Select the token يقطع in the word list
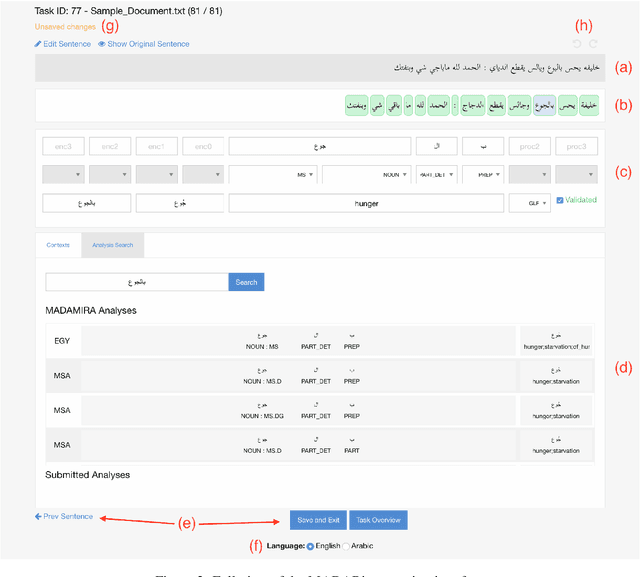The width and height of the screenshot is (640, 577). click(496, 106)
